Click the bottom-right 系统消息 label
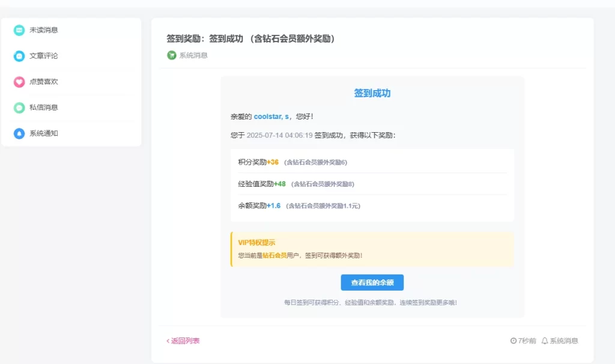Viewport: 615px width, 364px height. point(565,340)
